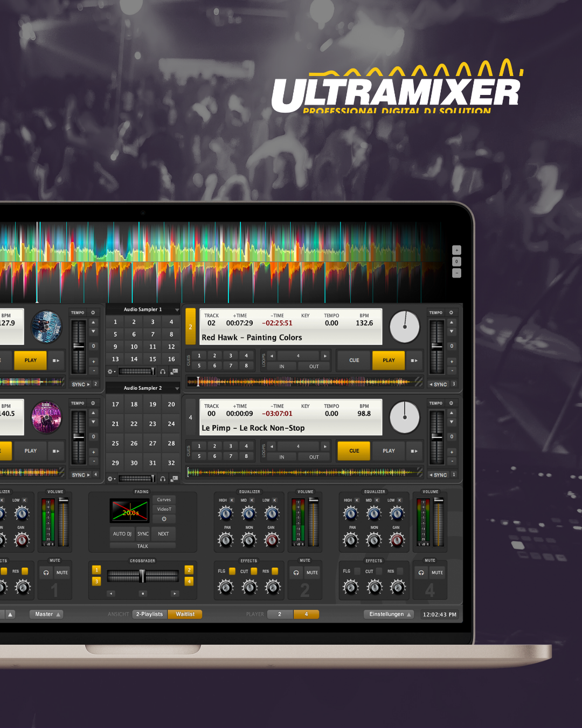The height and width of the screenshot is (728, 582).
Task: Toggle CUT effect on player 2
Action: pyautogui.click(x=254, y=571)
